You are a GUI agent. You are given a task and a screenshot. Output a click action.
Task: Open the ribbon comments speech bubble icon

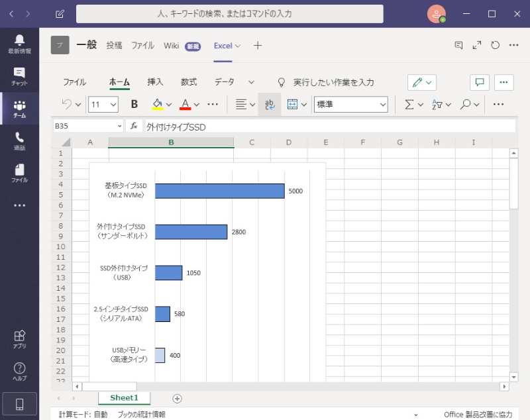point(480,82)
